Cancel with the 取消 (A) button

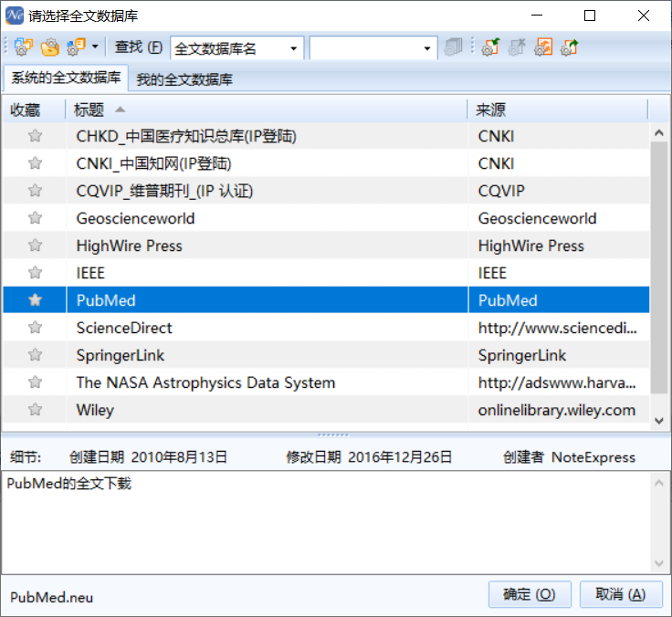pyautogui.click(x=621, y=594)
